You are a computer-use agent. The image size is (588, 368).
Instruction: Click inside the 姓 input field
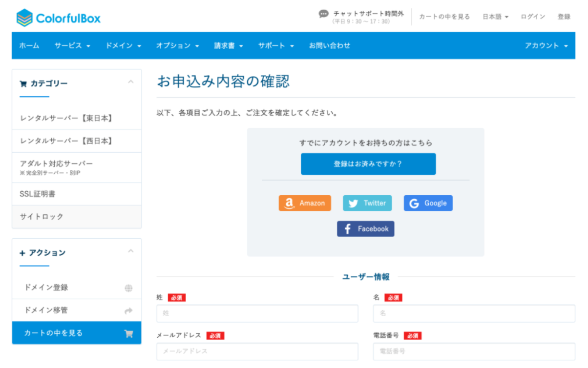pyautogui.click(x=257, y=313)
